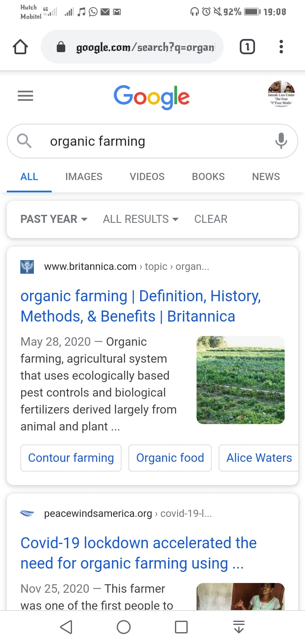Tap the lock icon in the address bar
This screenshot has height=644, width=305.
pos(61,47)
